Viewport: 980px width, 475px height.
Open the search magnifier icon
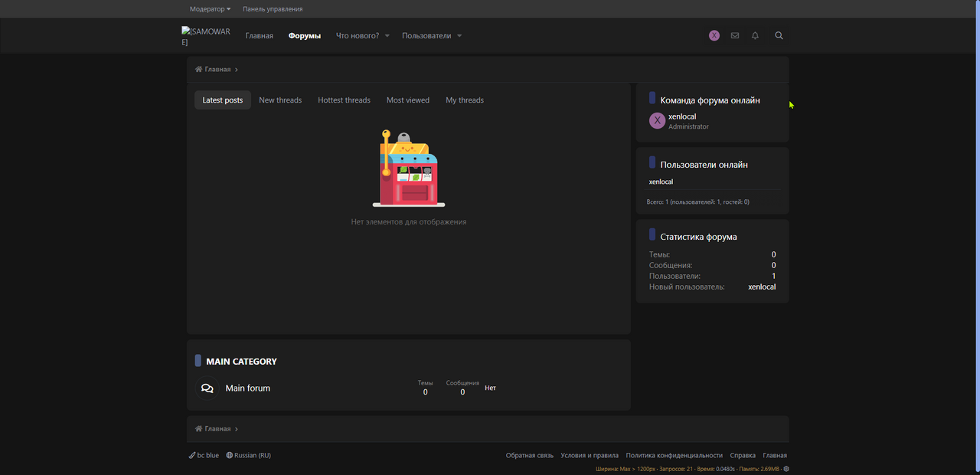coord(779,35)
